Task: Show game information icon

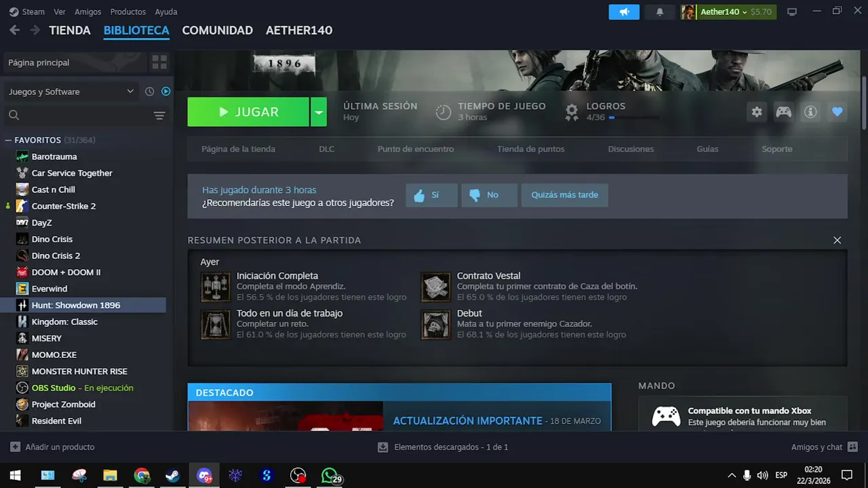Action: (810, 112)
